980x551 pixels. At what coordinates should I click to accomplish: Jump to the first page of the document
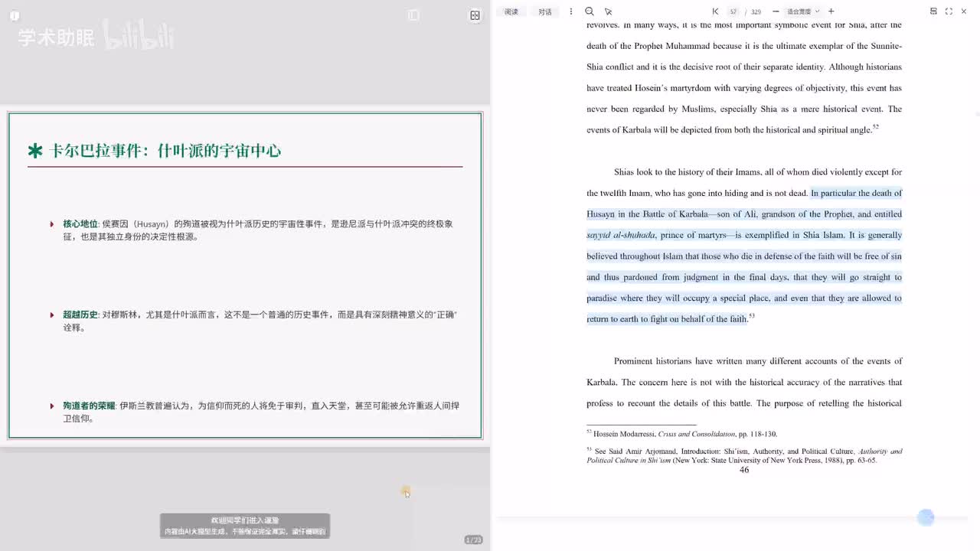[x=715, y=11]
